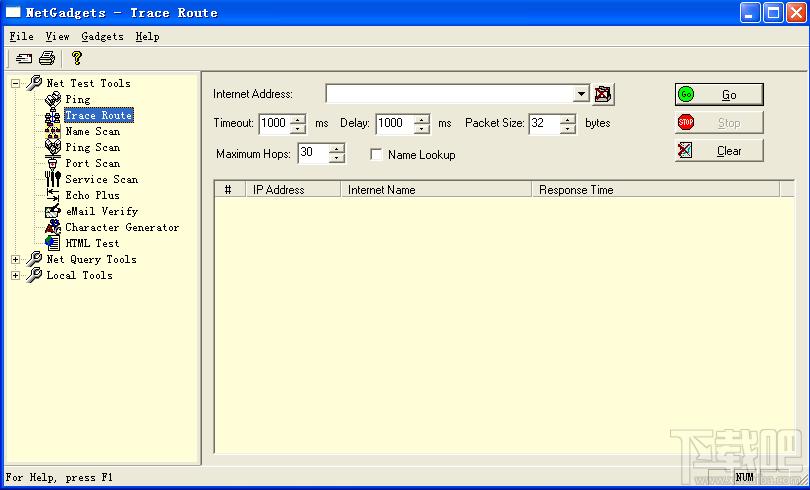
Task: Select the Name Scan label
Action: (92, 131)
